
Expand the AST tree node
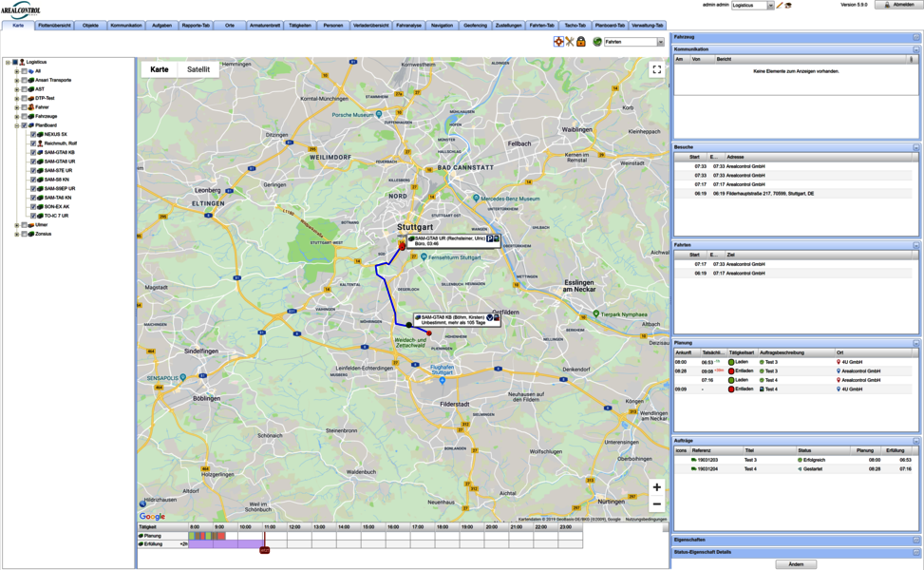tap(17, 89)
